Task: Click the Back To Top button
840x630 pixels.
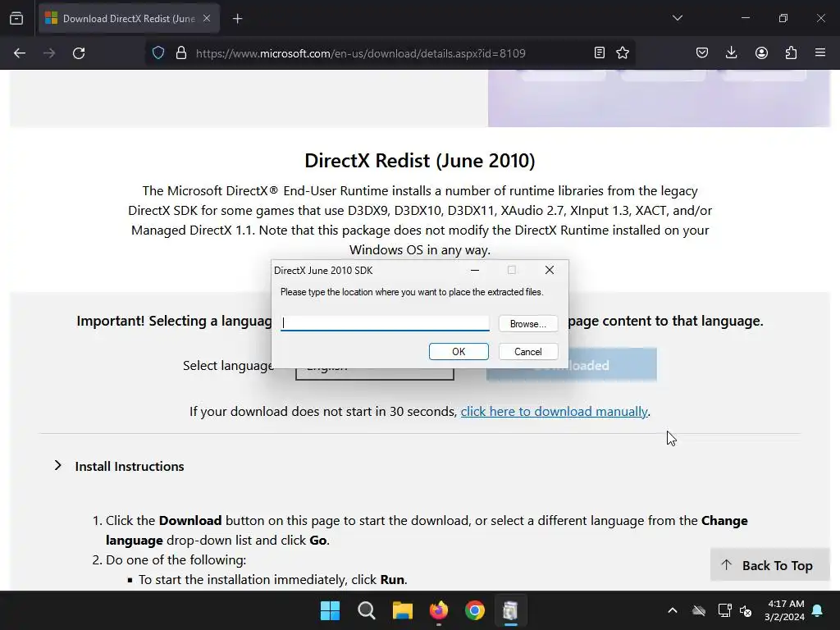Action: tap(769, 565)
